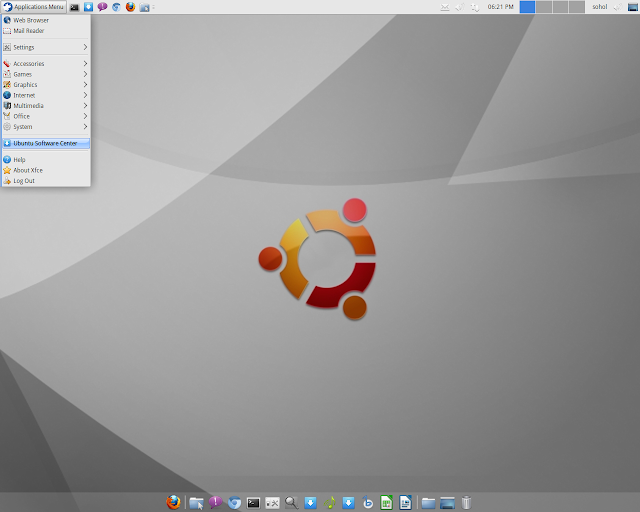Screen dimensions: 640x512
Task: Open Terminal icon in bottom dock
Action: [x=253, y=503]
